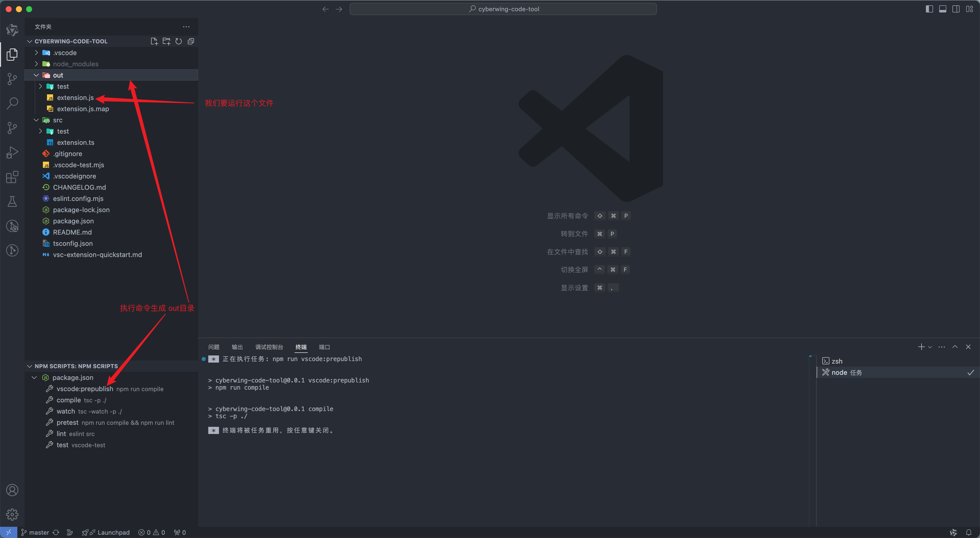Open the Testing flask view
The image size is (980, 538).
pyautogui.click(x=12, y=201)
